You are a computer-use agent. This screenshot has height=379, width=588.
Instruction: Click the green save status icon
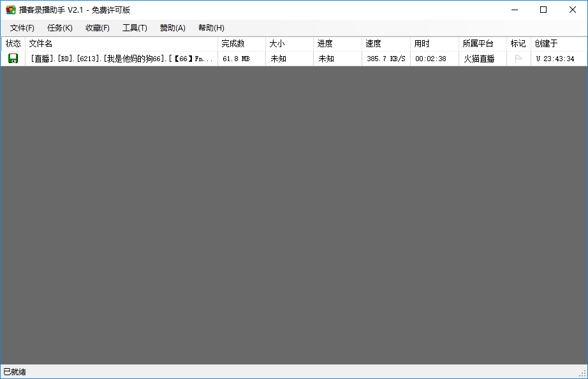click(x=13, y=59)
